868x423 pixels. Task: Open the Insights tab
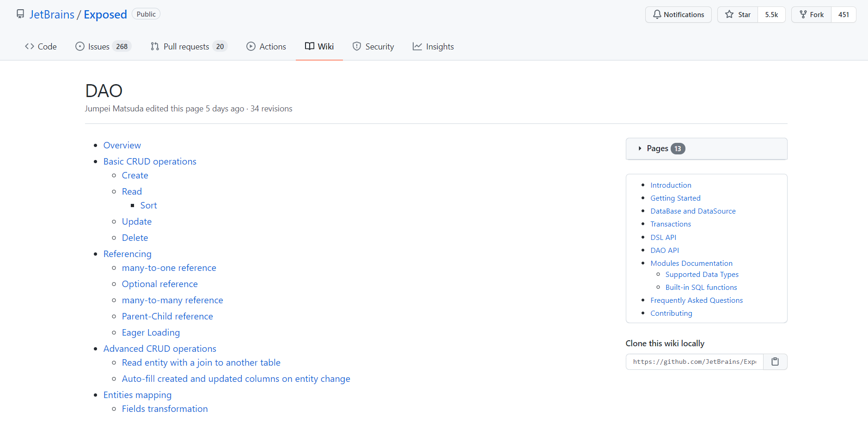point(434,46)
